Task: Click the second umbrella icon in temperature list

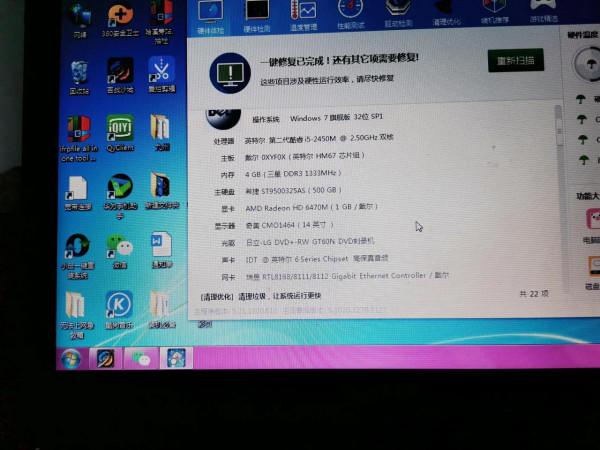Action: (582, 119)
